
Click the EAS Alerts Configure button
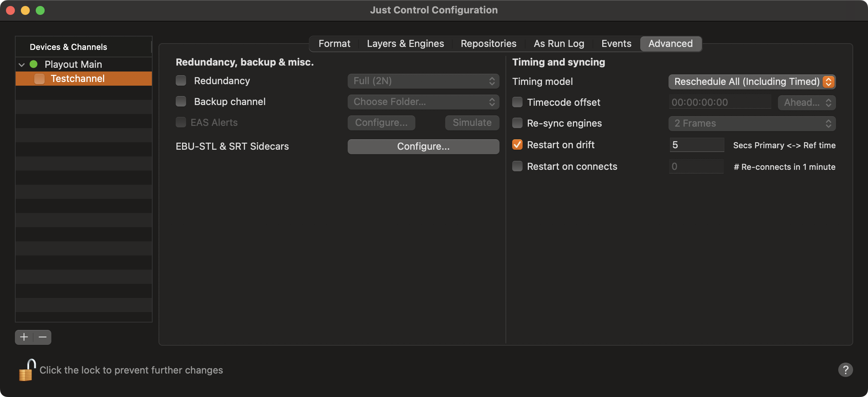click(x=381, y=123)
